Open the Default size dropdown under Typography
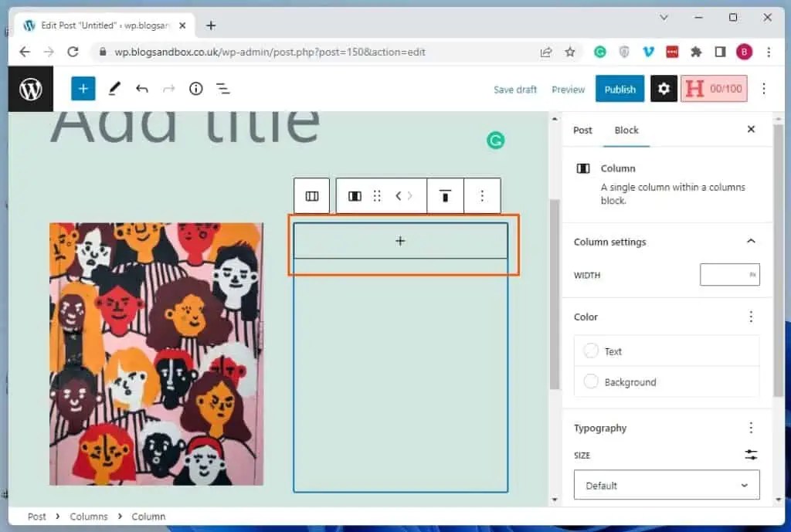 click(666, 485)
